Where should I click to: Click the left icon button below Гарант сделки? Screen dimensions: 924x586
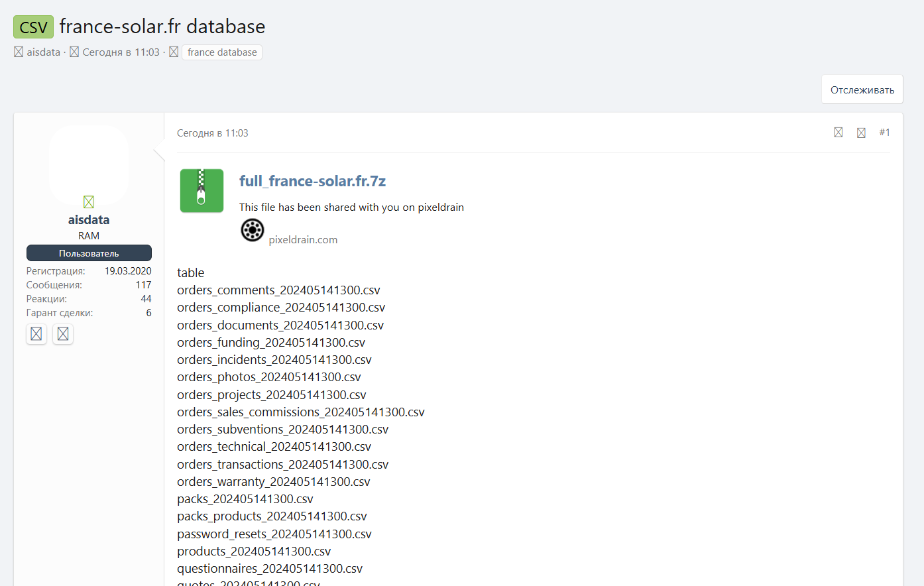click(x=36, y=333)
